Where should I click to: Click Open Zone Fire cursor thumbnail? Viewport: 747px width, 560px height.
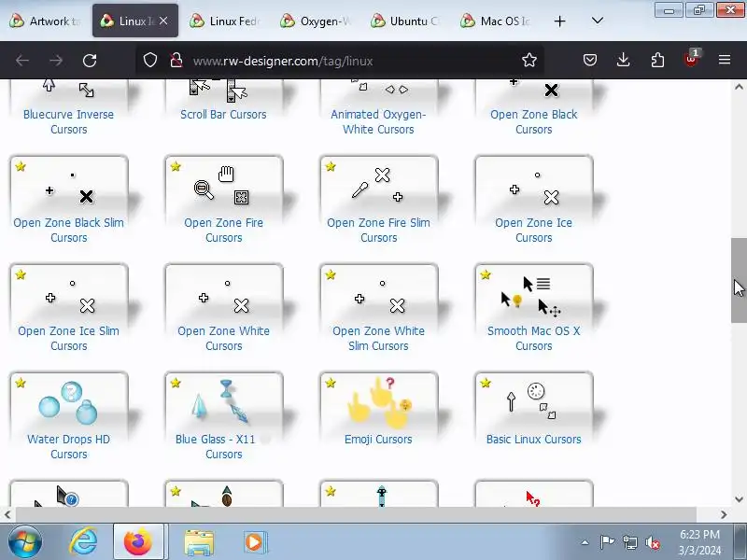tap(223, 185)
